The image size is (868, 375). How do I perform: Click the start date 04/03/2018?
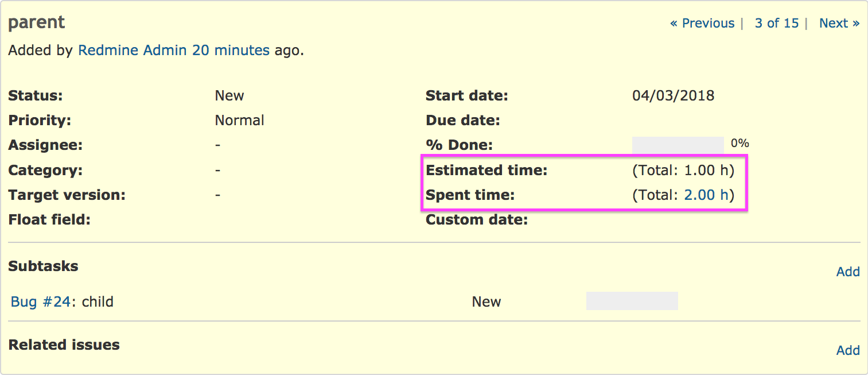[x=674, y=95]
